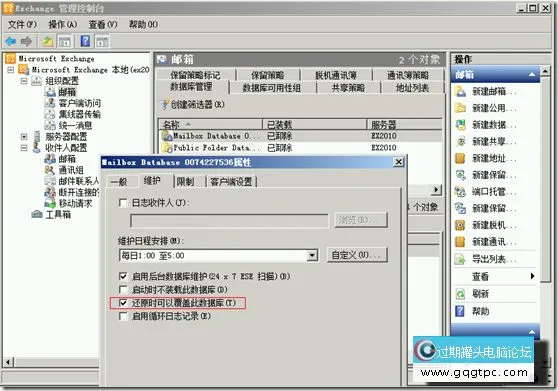Select Microsoft Exchange root tree icon

click(10, 59)
